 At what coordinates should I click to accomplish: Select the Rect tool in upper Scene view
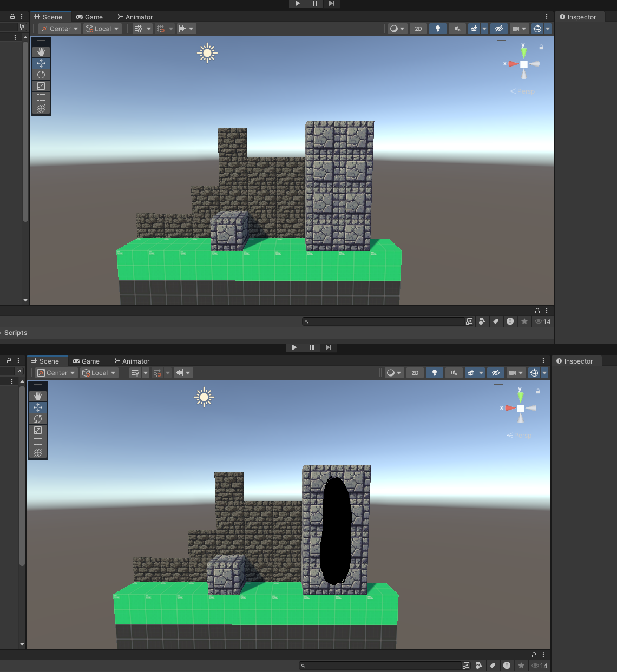tap(41, 97)
